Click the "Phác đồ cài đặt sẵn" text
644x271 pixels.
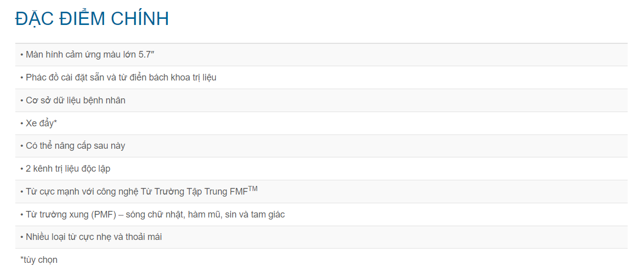pyautogui.click(x=65, y=77)
